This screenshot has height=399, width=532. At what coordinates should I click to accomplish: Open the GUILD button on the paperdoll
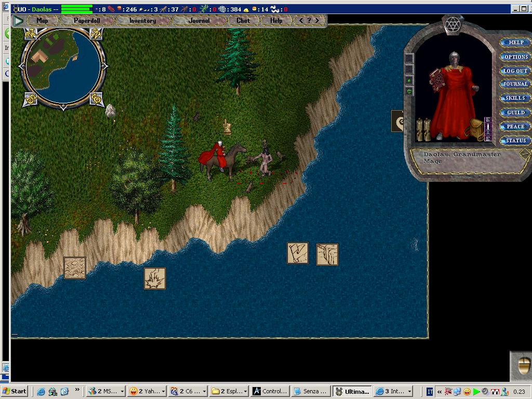(x=516, y=112)
